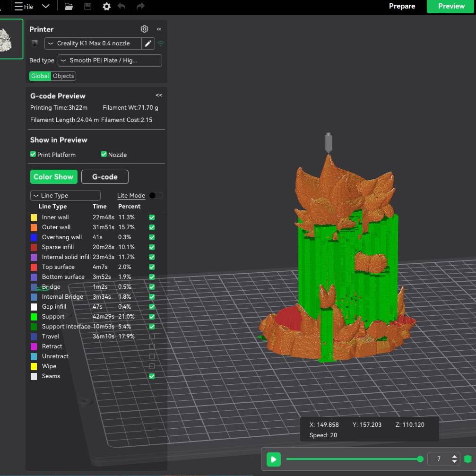
Task: Open printer settings via the gear icon
Action: pos(144,29)
